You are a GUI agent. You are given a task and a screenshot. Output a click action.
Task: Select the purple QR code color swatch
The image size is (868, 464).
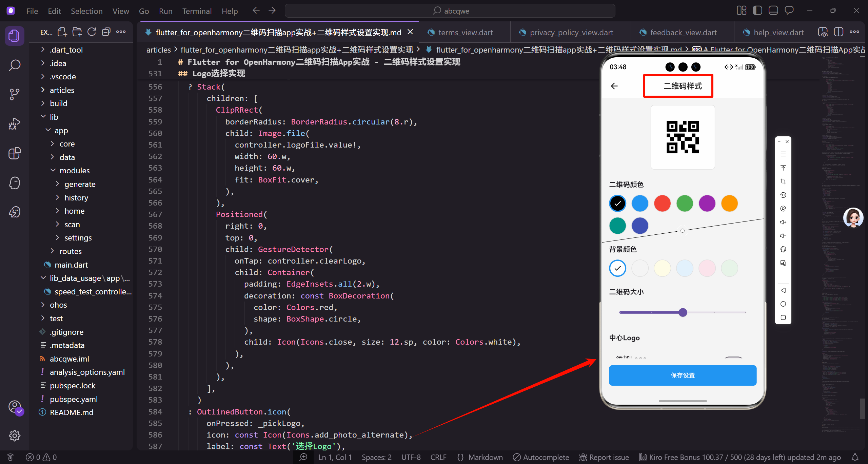pos(707,203)
